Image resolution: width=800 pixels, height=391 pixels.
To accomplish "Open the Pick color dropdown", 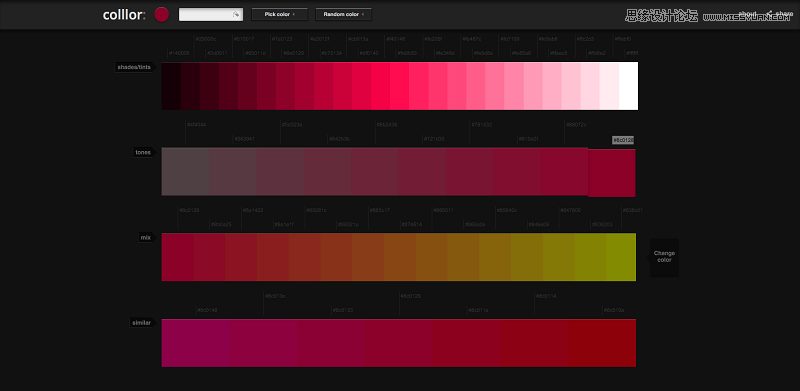I will (x=280, y=14).
